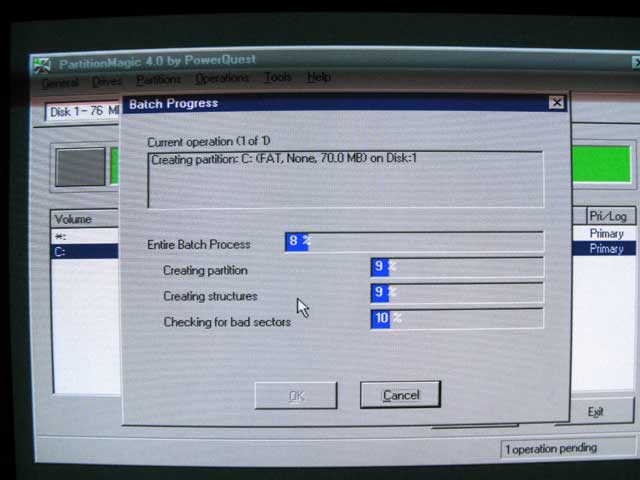Open the Operations menu
Image resolution: width=640 pixels, height=480 pixels.
(222, 78)
